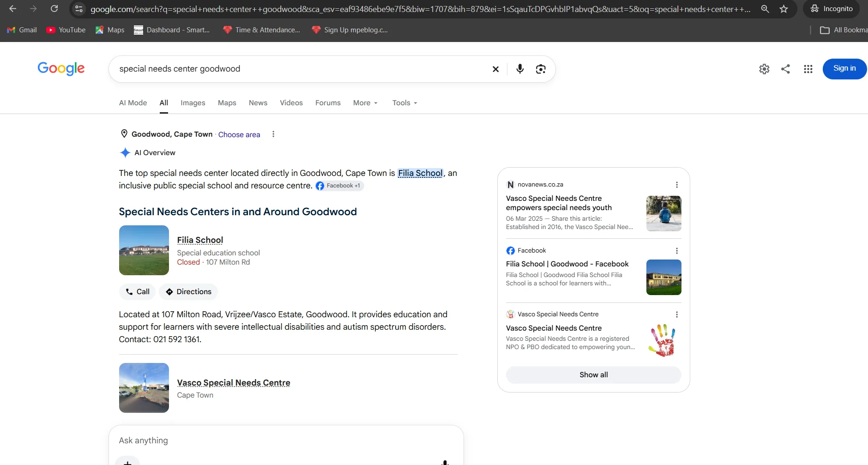Click the highlighted Filia School link in overview
Viewport: 868px width, 465px height.
(420, 173)
